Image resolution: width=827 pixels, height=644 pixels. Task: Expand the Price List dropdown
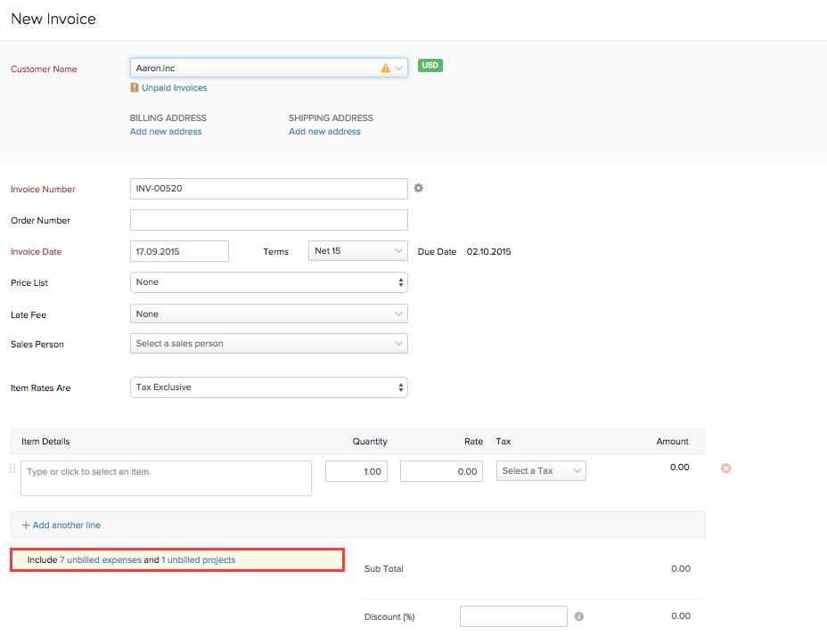tap(268, 282)
